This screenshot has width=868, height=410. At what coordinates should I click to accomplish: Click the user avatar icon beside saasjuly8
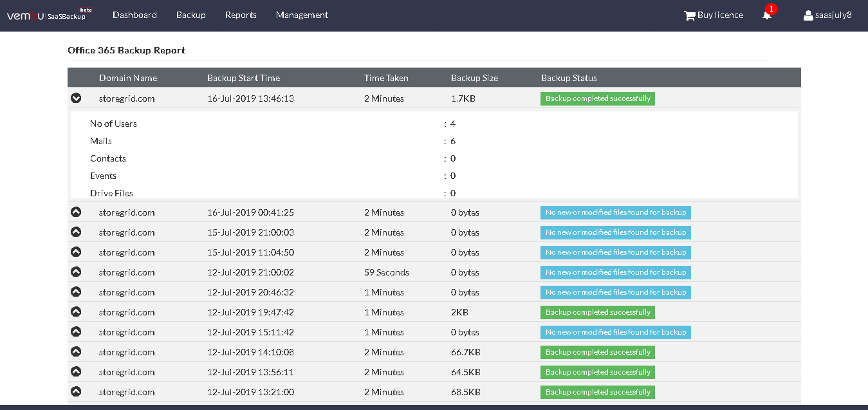808,15
